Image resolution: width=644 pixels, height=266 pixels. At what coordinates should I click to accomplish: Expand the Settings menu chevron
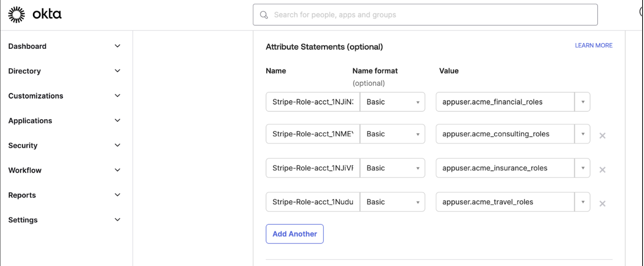117,220
